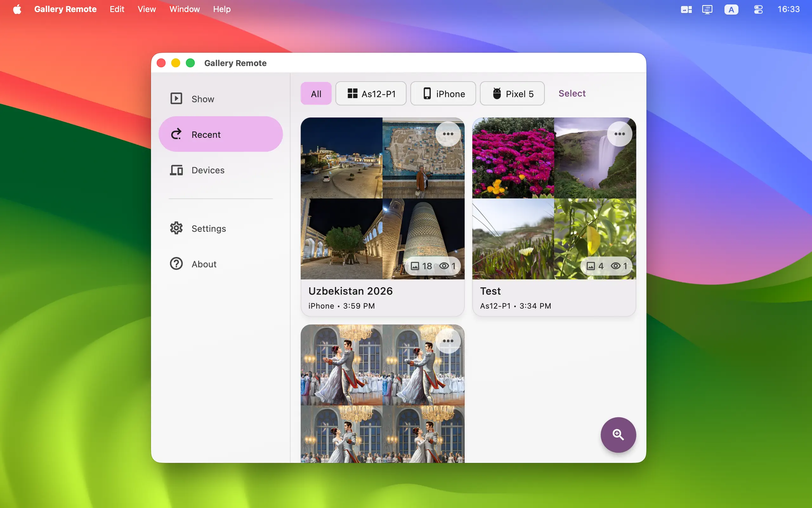
Task: Click the courtyard tree night thumbnail
Action: pos(341,239)
